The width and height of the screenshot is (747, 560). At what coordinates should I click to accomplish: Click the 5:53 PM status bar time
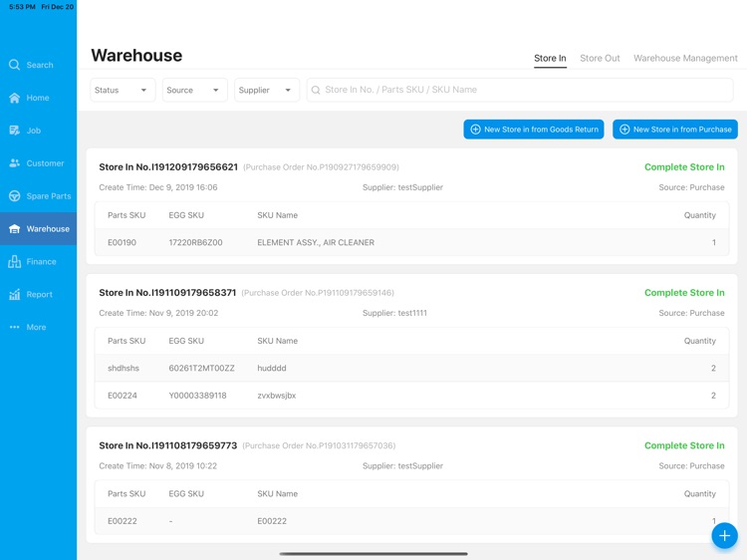click(x=22, y=7)
